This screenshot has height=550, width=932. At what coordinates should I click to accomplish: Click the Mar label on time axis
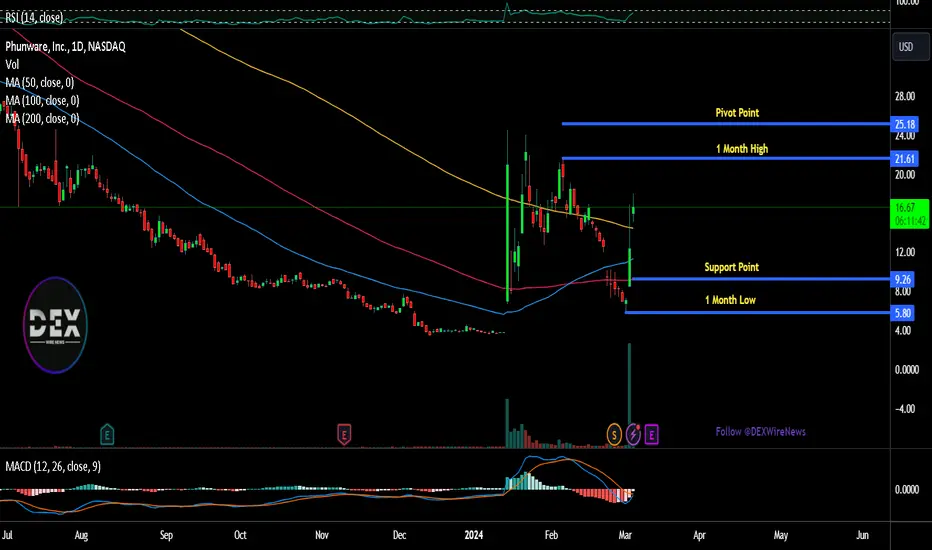click(625, 535)
